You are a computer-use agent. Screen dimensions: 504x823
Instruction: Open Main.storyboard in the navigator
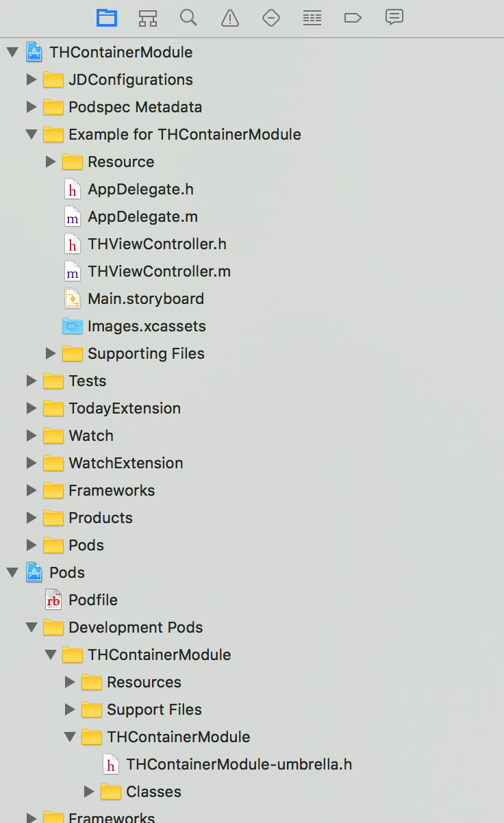coord(145,299)
